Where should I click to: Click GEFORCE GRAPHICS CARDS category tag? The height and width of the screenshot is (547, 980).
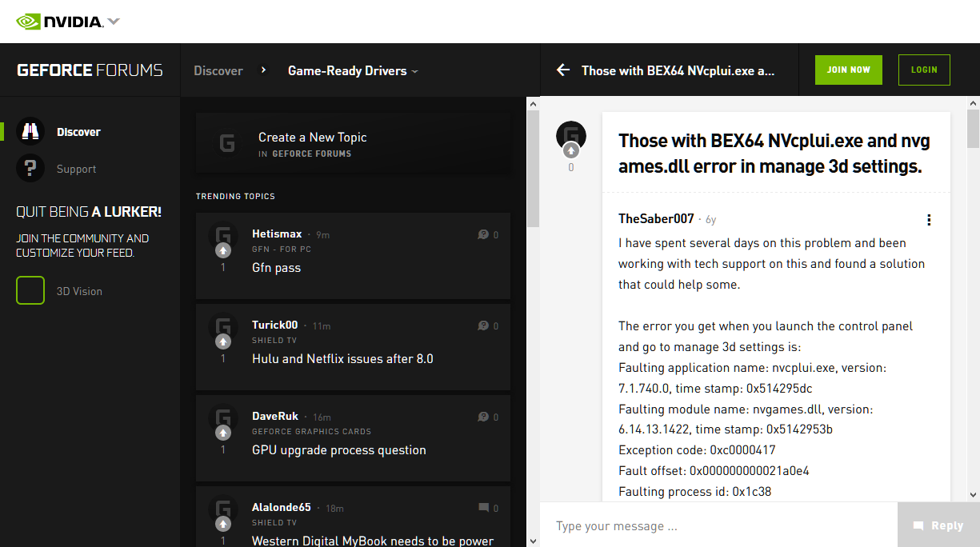311,432
